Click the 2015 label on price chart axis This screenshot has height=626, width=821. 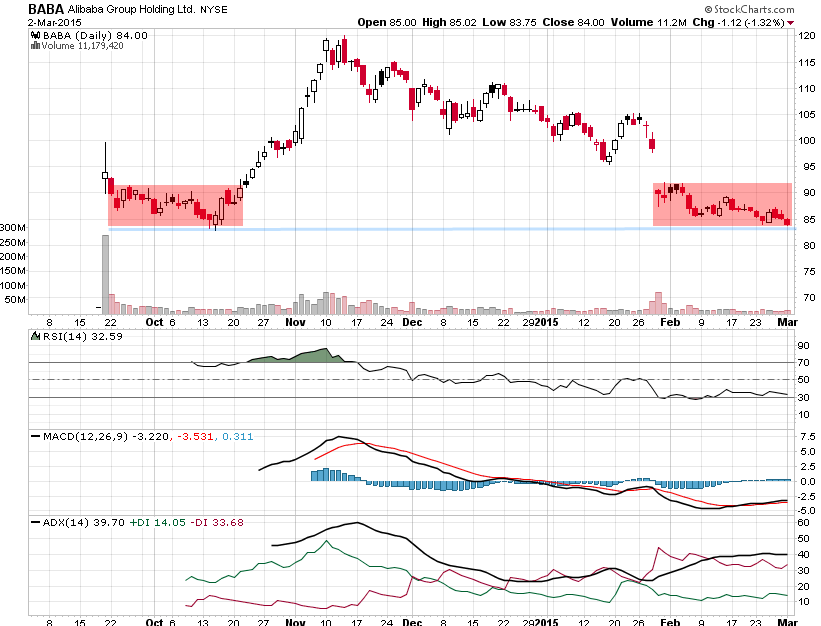pyautogui.click(x=547, y=322)
